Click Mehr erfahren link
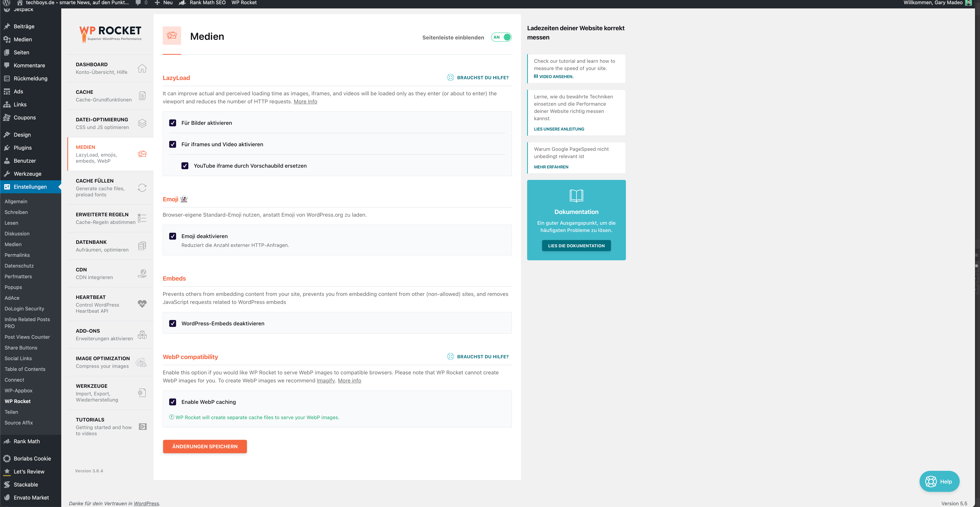Screen dimensions: 980x507 pyautogui.click(x=551, y=167)
